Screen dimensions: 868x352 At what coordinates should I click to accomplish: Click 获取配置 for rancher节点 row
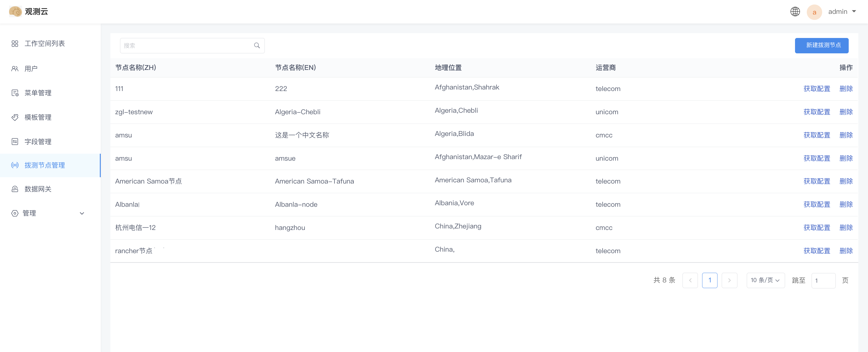tap(816, 251)
